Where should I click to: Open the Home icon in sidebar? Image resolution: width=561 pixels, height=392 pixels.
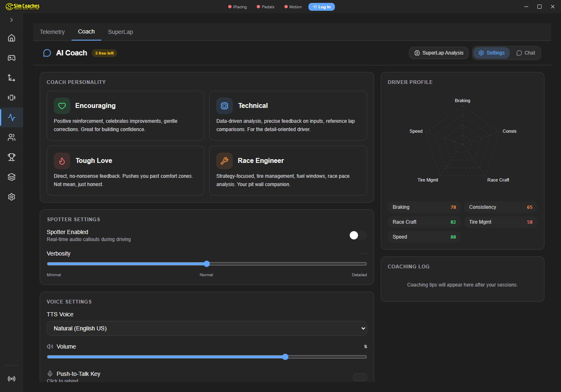[x=12, y=38]
